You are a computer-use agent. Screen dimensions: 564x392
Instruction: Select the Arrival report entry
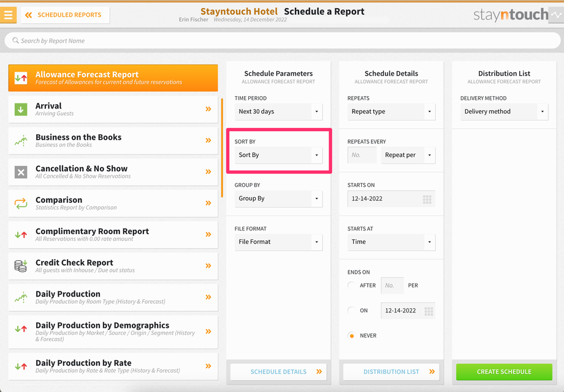[x=113, y=109]
